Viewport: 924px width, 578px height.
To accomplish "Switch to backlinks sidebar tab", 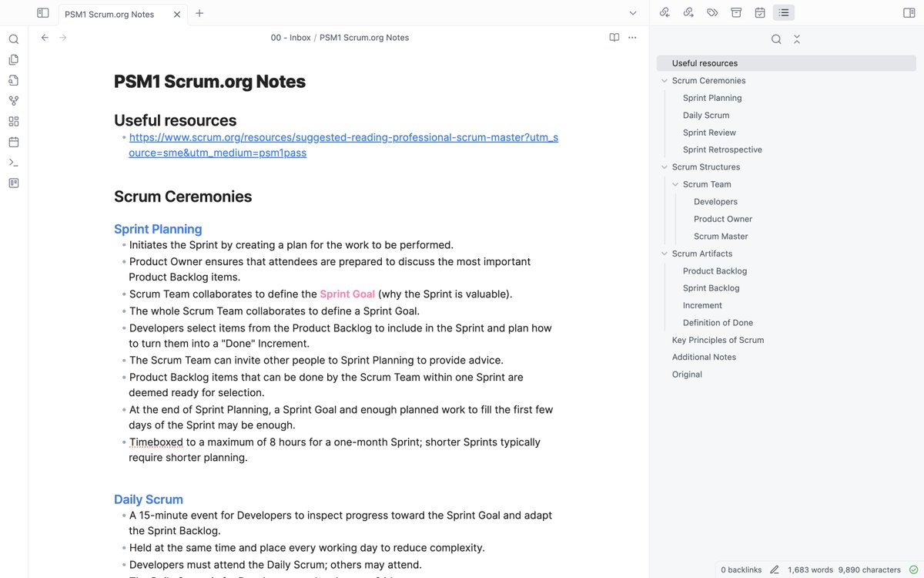I will pyautogui.click(x=665, y=12).
